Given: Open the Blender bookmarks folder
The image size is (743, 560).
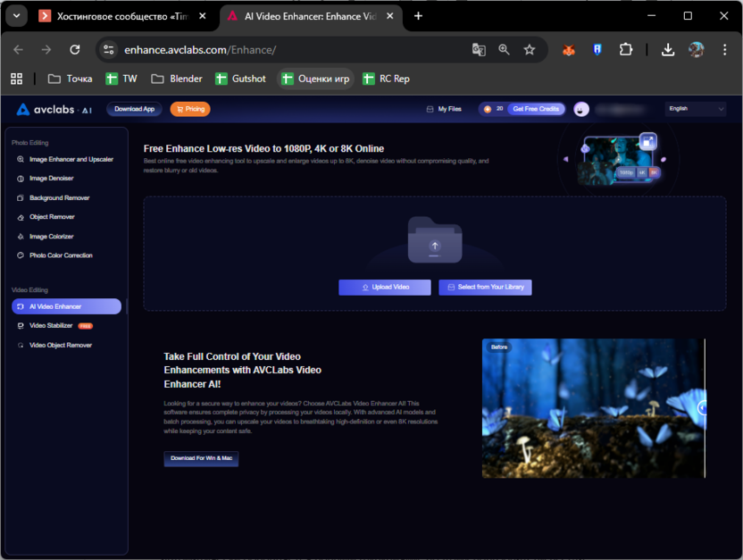Looking at the screenshot, I should (177, 79).
